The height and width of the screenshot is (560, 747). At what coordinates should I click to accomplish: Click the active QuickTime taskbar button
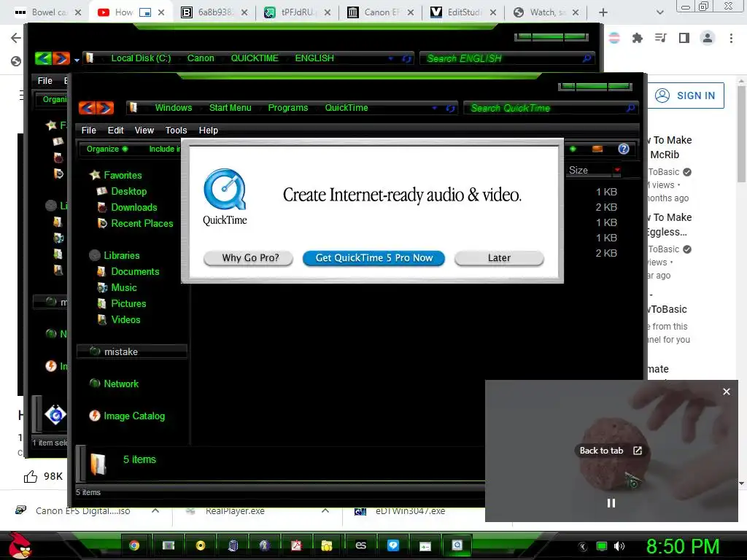pos(457,545)
